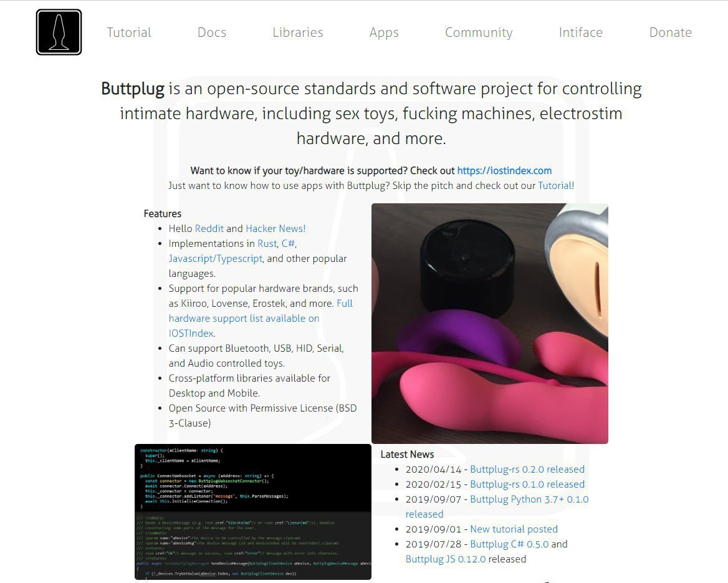Visit the Community nav item
The height and width of the screenshot is (583, 728).
[x=479, y=32]
